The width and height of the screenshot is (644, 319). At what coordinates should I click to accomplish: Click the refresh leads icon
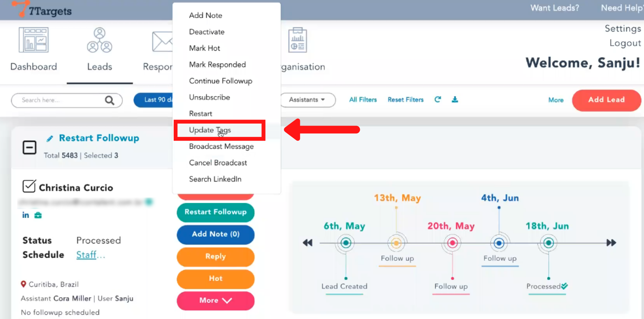pos(438,99)
